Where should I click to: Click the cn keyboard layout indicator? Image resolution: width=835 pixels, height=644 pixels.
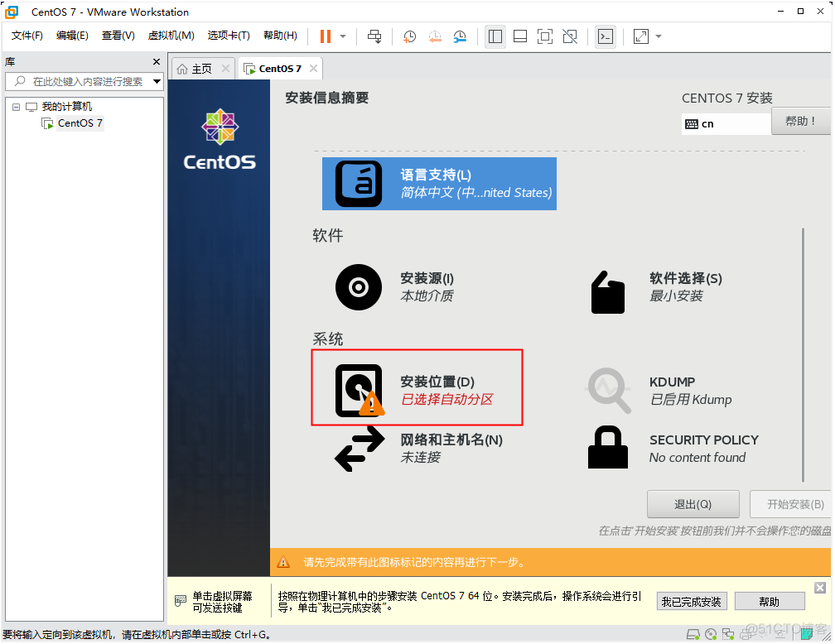click(x=726, y=124)
